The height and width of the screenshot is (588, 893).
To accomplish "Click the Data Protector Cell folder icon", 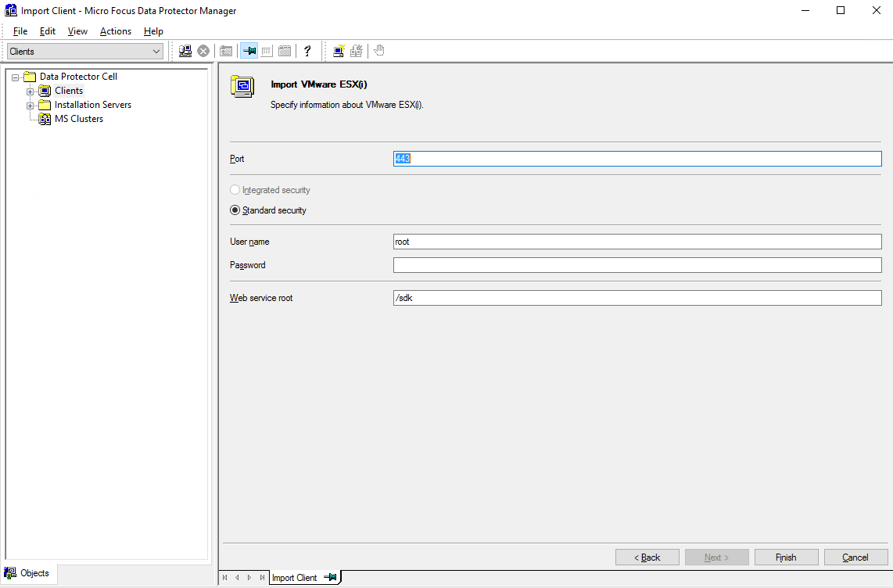I will pos(30,77).
